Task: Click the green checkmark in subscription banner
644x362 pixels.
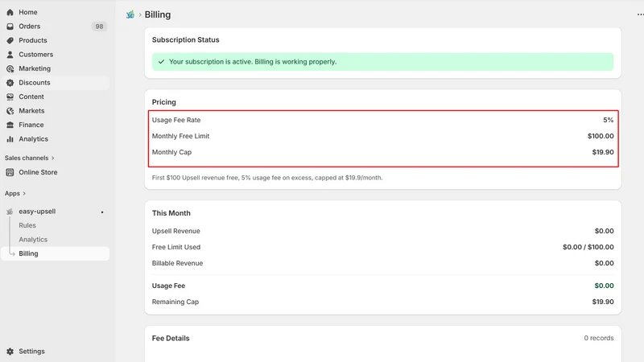Action: click(162, 62)
